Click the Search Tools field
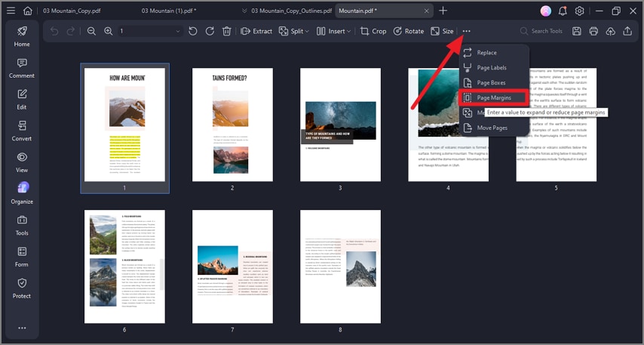644x345 pixels. coord(541,31)
